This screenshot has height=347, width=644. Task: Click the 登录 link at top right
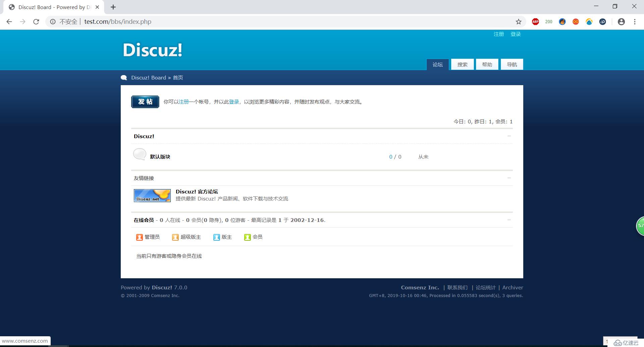(516, 34)
